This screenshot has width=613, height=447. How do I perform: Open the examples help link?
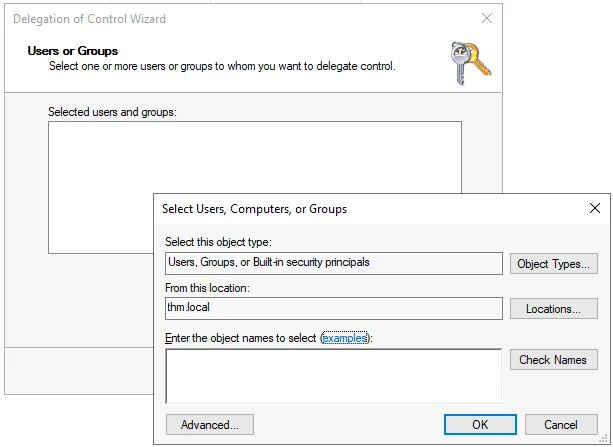click(x=345, y=338)
